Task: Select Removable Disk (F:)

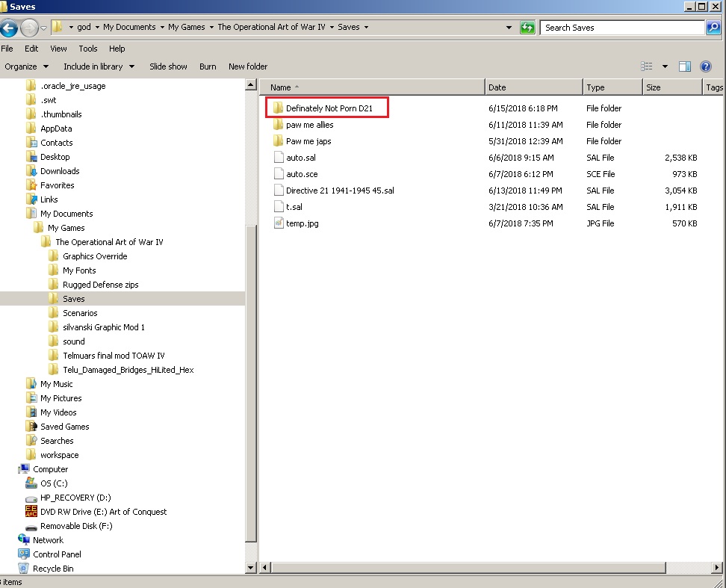Action: click(69, 526)
